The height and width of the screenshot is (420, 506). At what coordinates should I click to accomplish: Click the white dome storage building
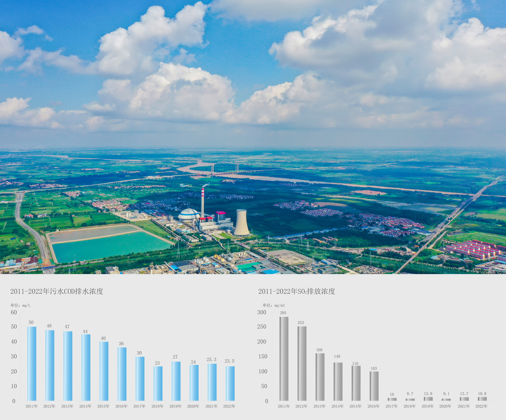click(189, 215)
